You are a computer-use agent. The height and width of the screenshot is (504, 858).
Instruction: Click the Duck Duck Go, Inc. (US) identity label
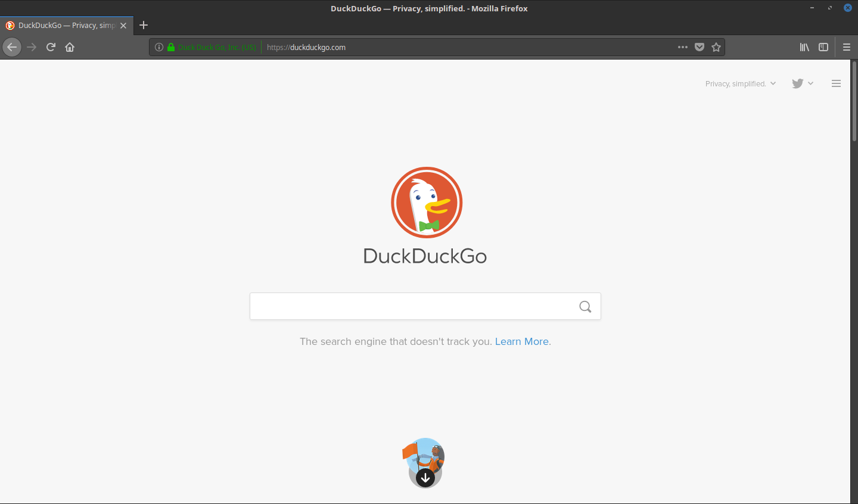(217, 47)
